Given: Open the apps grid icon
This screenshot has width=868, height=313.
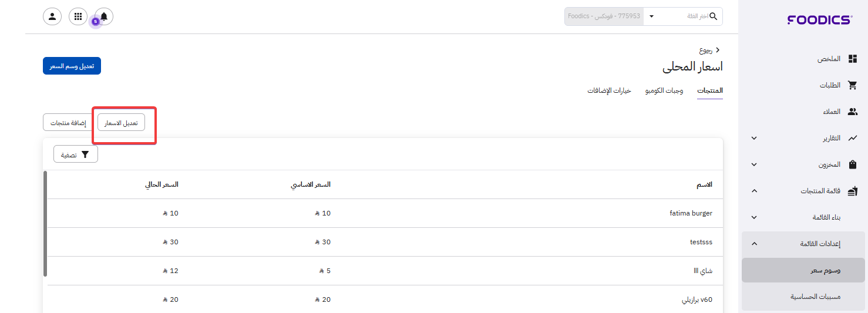Looking at the screenshot, I should 78,16.
